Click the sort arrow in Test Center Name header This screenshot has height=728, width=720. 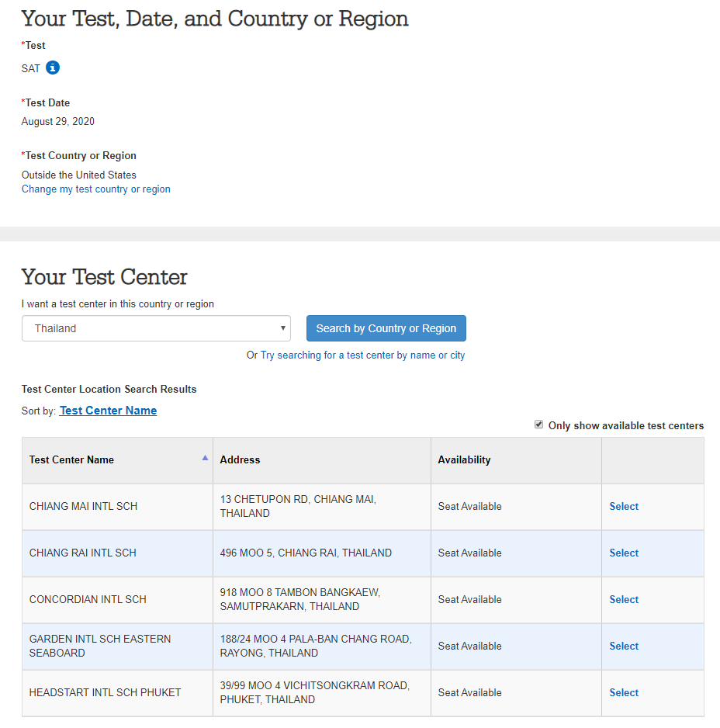click(205, 458)
